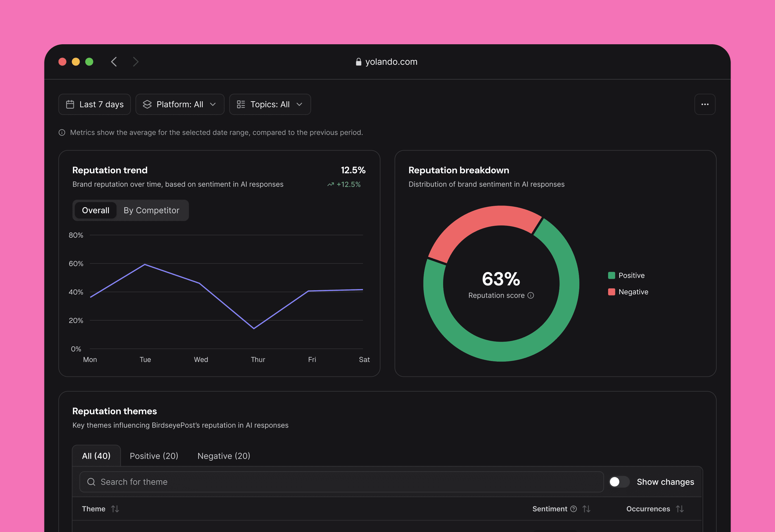Open the Last 7 days date picker

[x=95, y=104]
